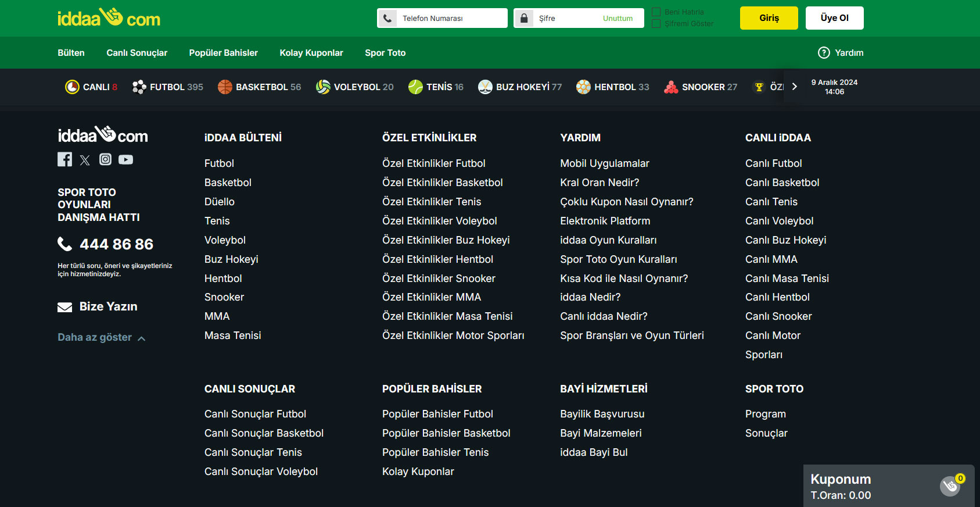Select the trophy icon for Özel category
980x507 pixels.
pos(759,87)
